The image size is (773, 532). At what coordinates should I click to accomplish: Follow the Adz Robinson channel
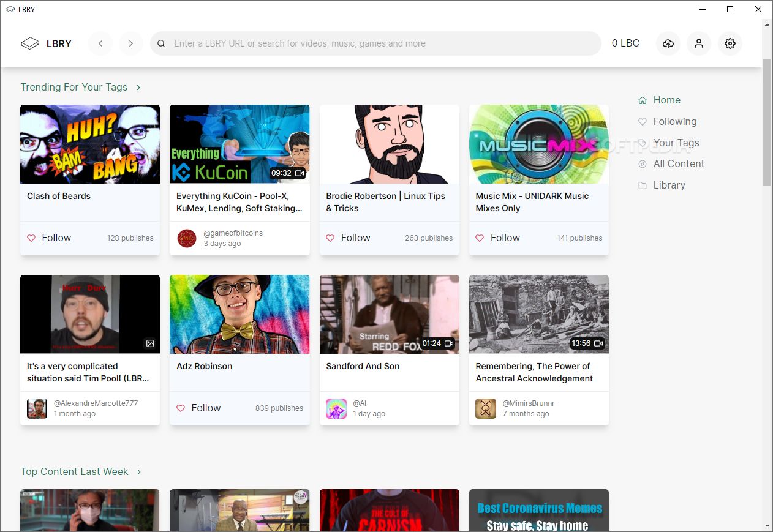pyautogui.click(x=198, y=408)
